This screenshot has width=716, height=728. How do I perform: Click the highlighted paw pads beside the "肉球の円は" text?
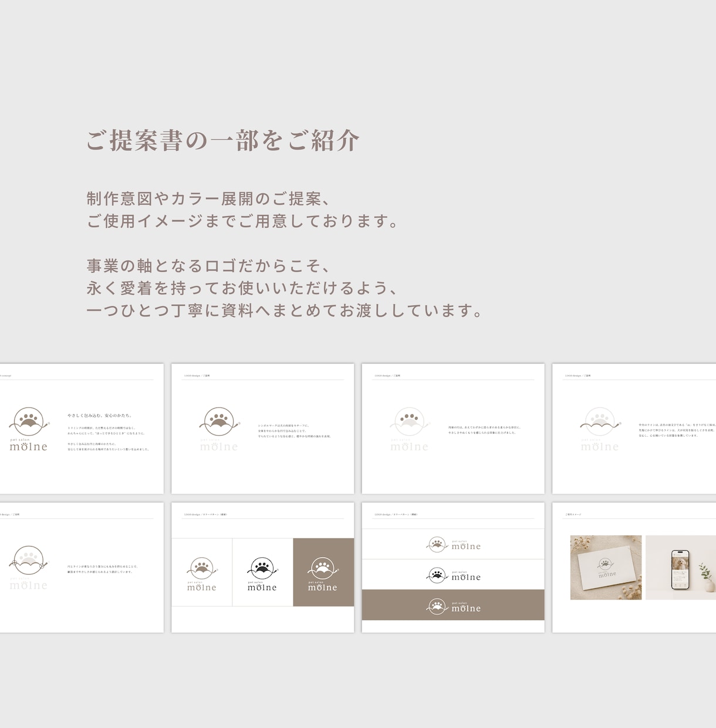(x=410, y=419)
